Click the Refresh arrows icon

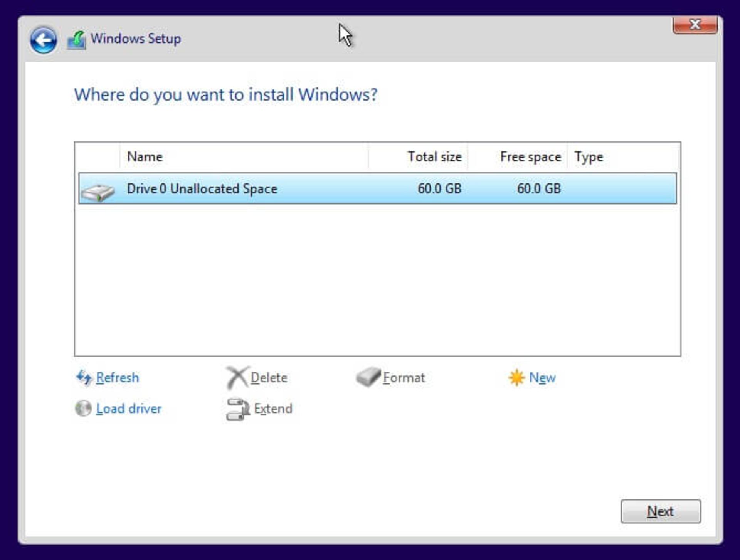click(x=84, y=378)
